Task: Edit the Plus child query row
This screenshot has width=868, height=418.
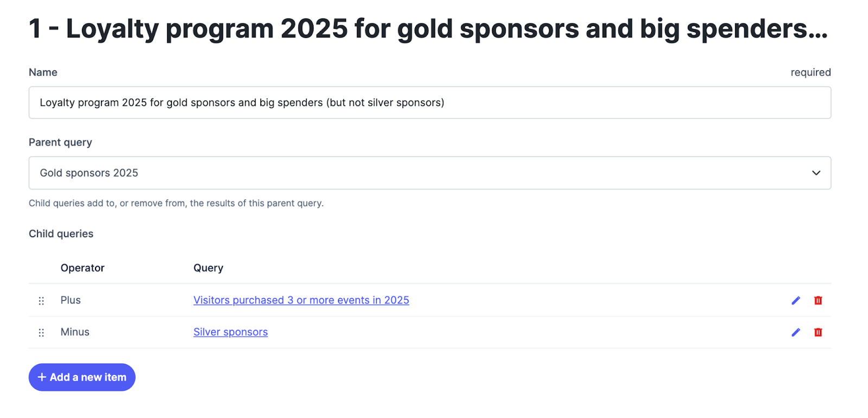Action: (x=796, y=300)
